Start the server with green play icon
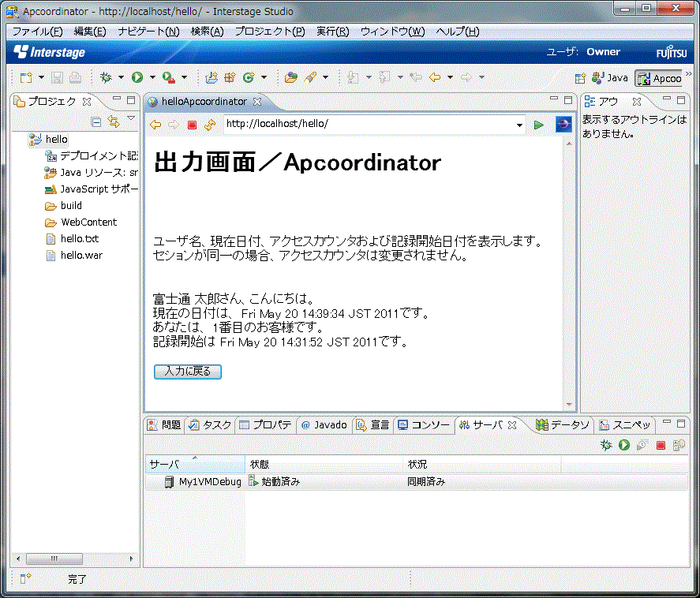The width and height of the screenshot is (700, 598). (624, 445)
